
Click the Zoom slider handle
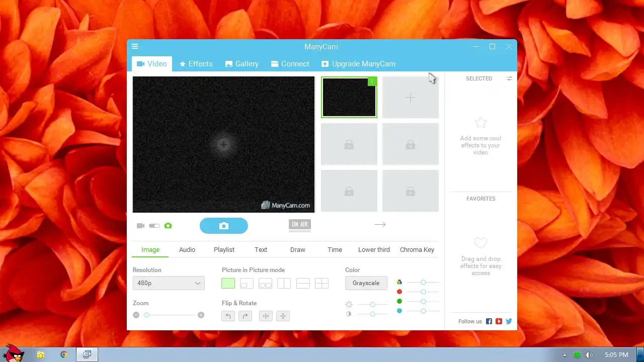coord(146,315)
